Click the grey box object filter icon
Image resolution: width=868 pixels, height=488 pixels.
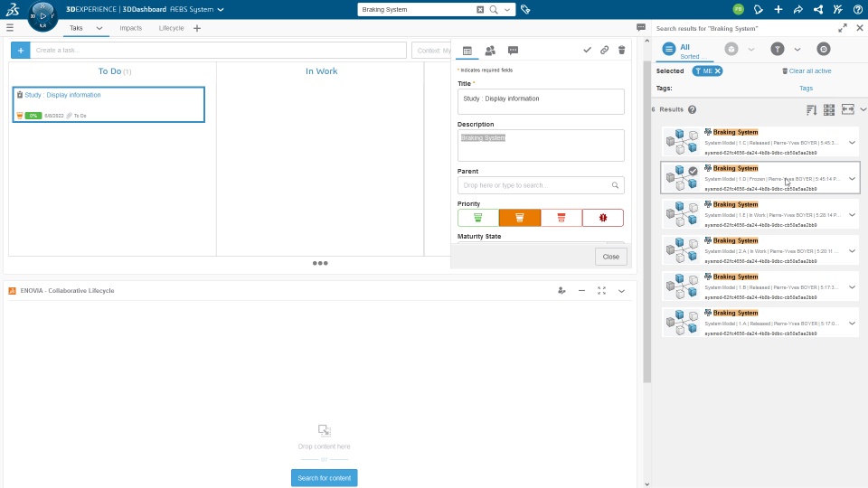pyautogui.click(x=731, y=49)
